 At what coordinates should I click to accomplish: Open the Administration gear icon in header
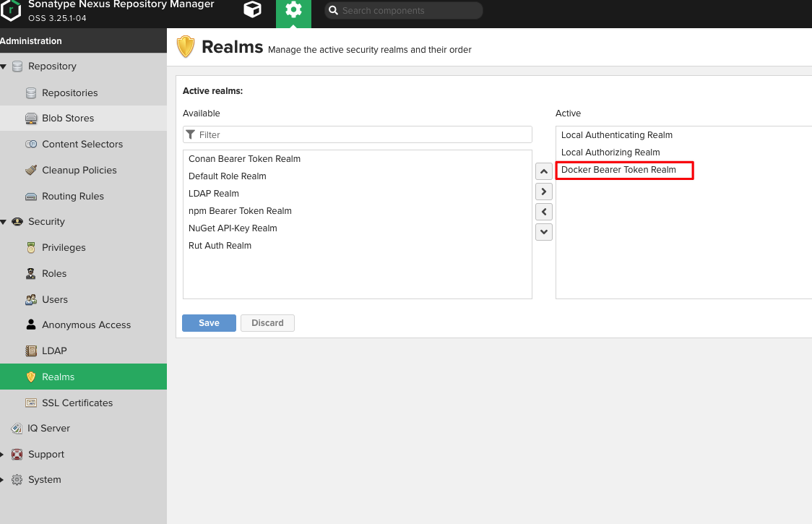[x=293, y=10]
